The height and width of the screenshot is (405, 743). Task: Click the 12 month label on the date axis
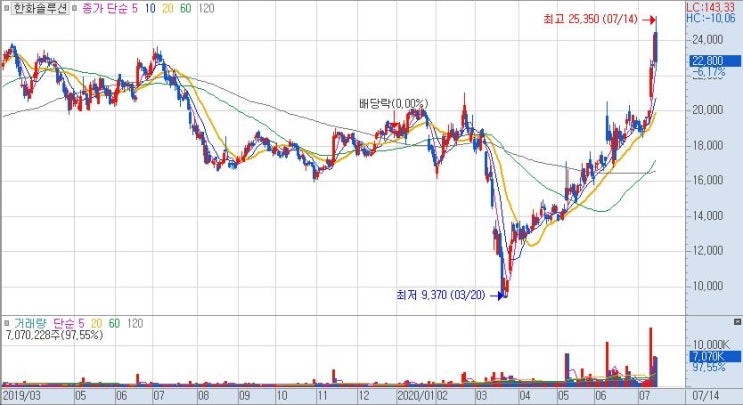click(363, 396)
